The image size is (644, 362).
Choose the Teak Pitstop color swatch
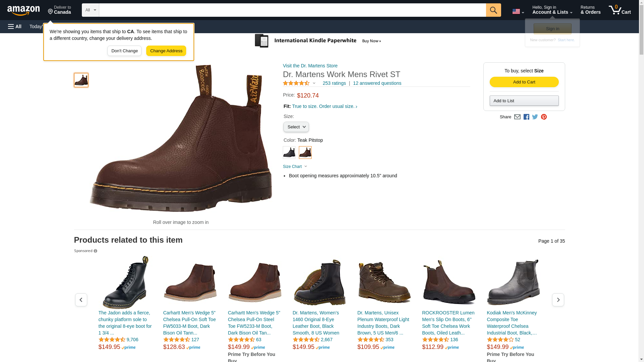tap(305, 153)
